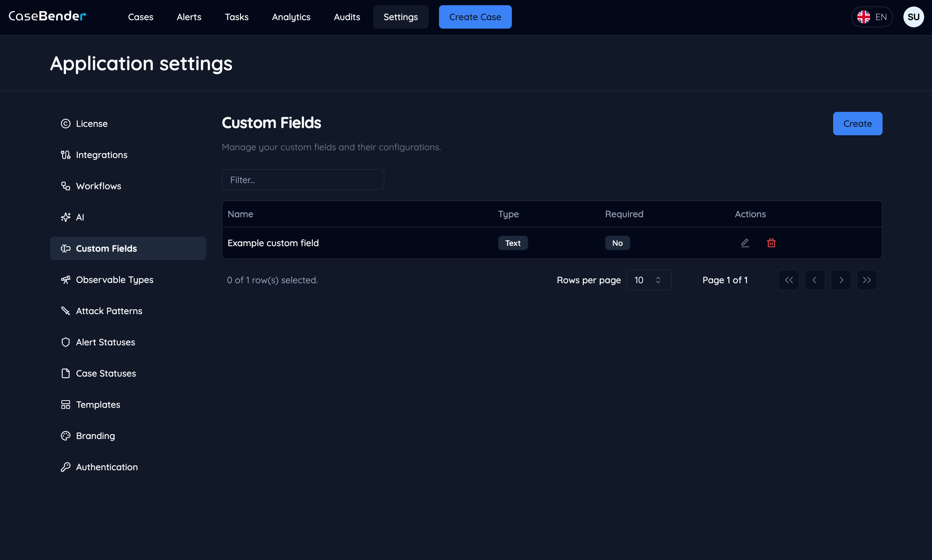Screen dimensions: 932x560
Task: Select the Authentication key icon
Action: (65, 467)
